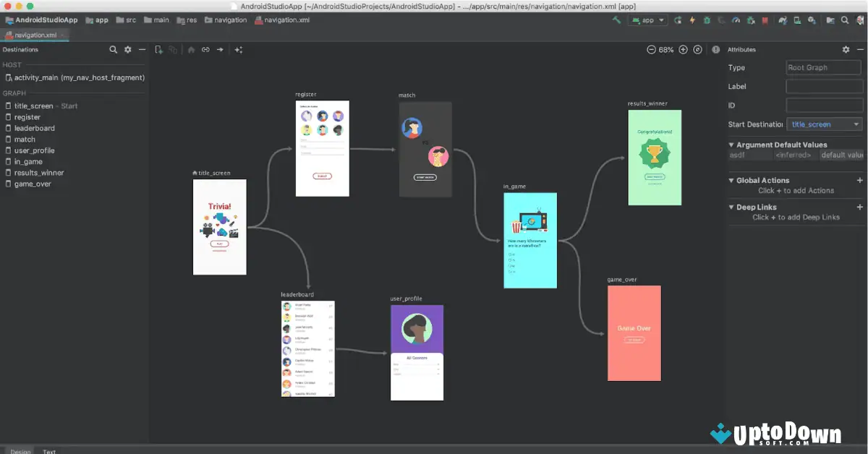
Task: Click to add a Global Action
Action: [860, 180]
